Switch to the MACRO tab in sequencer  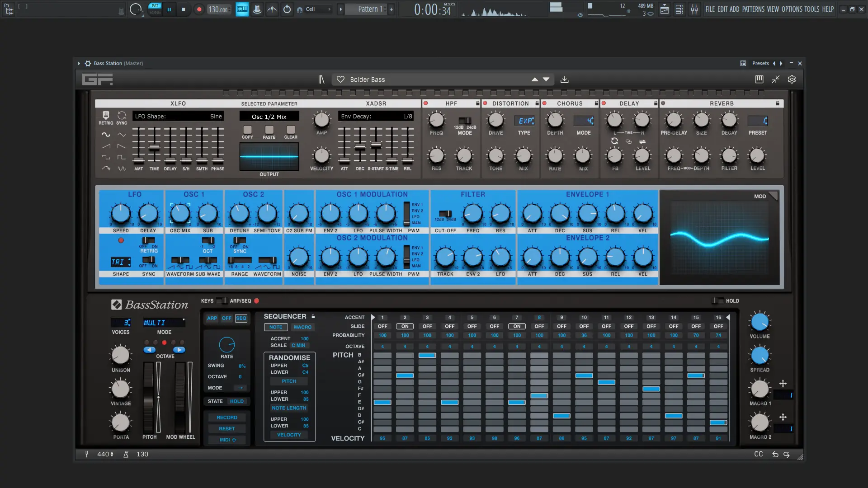[302, 327]
